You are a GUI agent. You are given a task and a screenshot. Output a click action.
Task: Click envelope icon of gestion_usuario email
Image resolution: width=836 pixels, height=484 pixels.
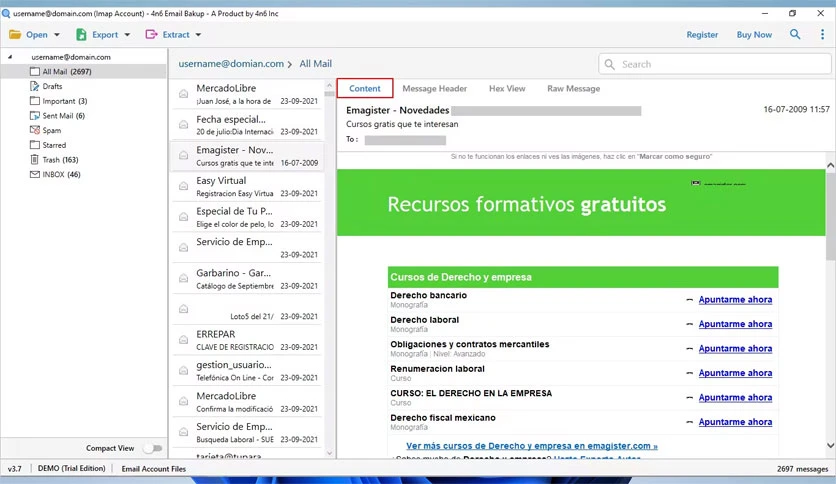[183, 370]
